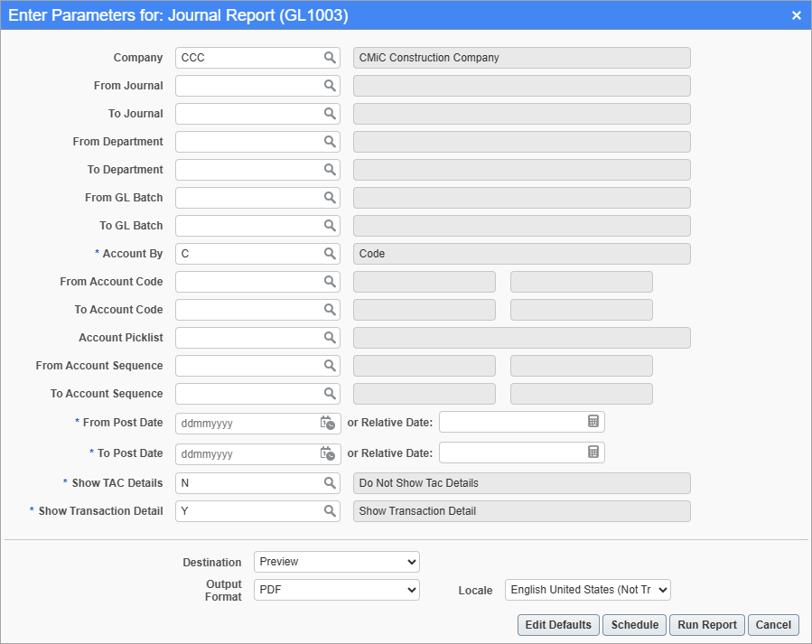Open the From Journal lookup icon
The width and height of the screenshot is (812, 644).
pyautogui.click(x=329, y=85)
